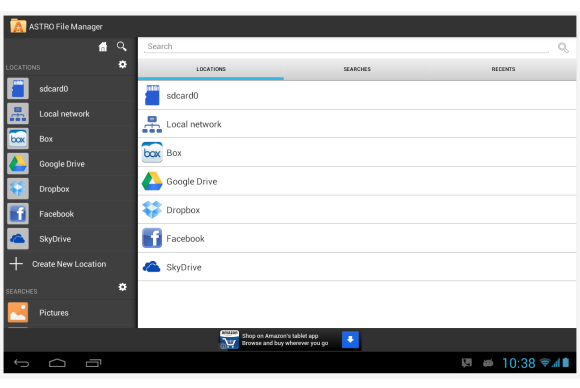
Task: Select the SkyDrive icon in sidebar
Action: pos(18,239)
